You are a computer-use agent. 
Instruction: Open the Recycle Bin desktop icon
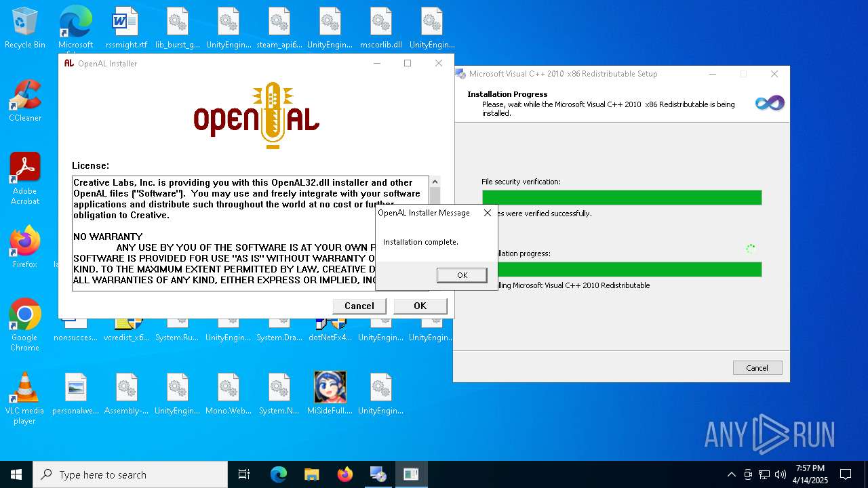click(25, 28)
